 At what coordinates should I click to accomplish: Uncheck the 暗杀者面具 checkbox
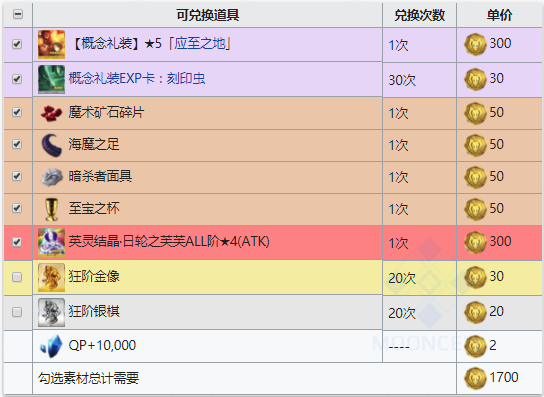pyautogui.click(x=17, y=176)
